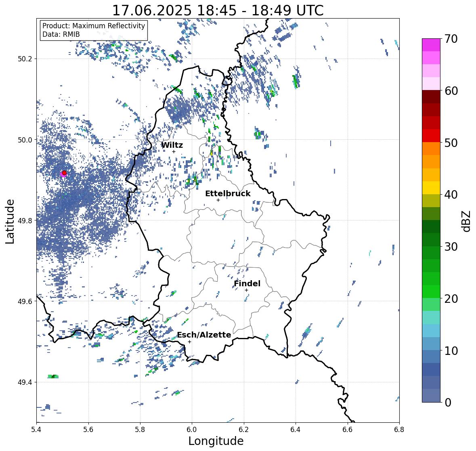476x451 pixels.
Task: Click the latitude tick label 49.8
Action: tap(25, 220)
